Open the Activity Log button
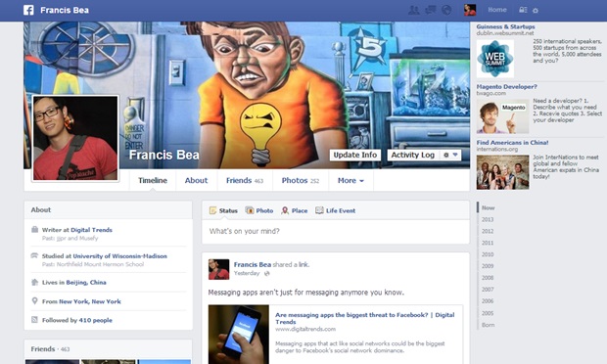The height and width of the screenshot is (364, 607). [x=413, y=155]
